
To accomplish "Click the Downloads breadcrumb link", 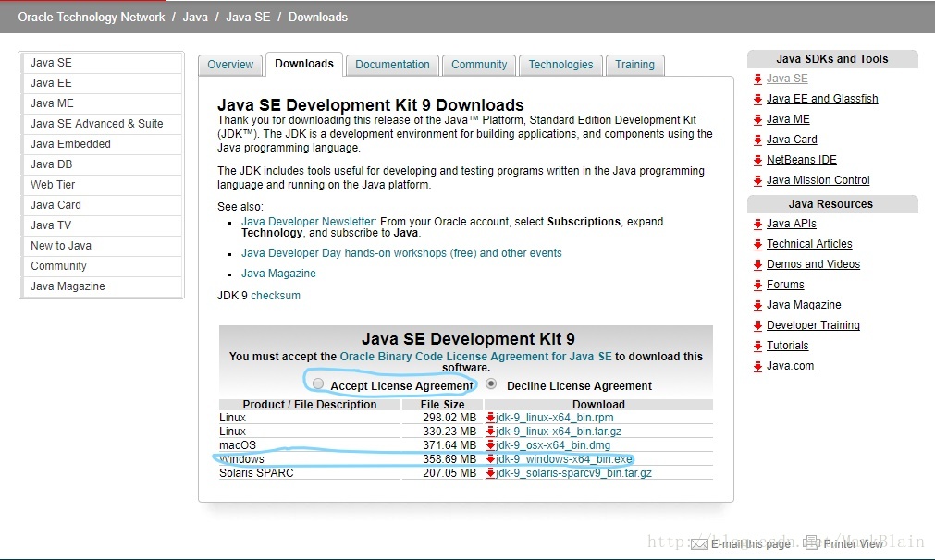I will click(x=318, y=17).
